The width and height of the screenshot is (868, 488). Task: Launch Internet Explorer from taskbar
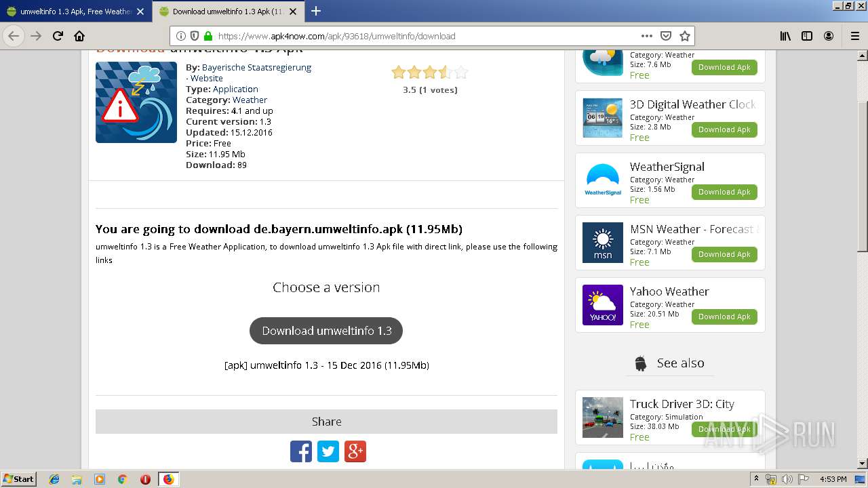point(54,479)
